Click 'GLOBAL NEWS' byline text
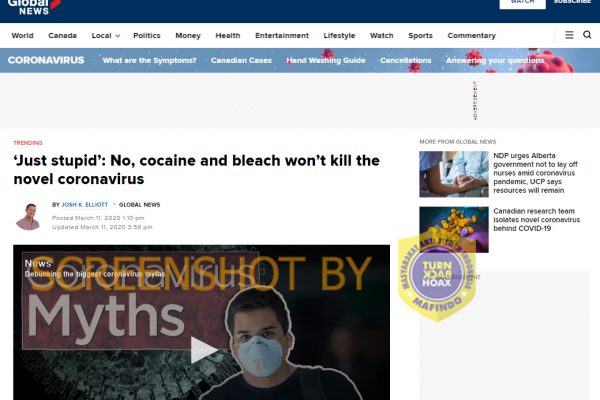 point(139,205)
